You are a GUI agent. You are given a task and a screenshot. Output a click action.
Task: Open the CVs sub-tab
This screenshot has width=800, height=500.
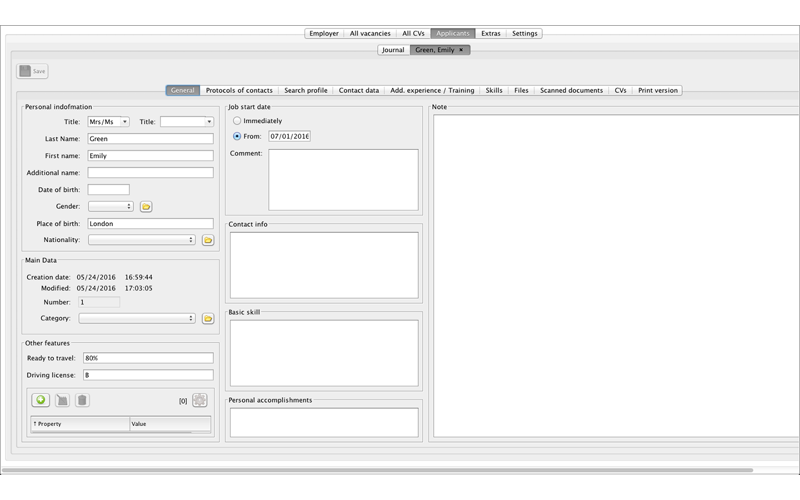click(620, 90)
